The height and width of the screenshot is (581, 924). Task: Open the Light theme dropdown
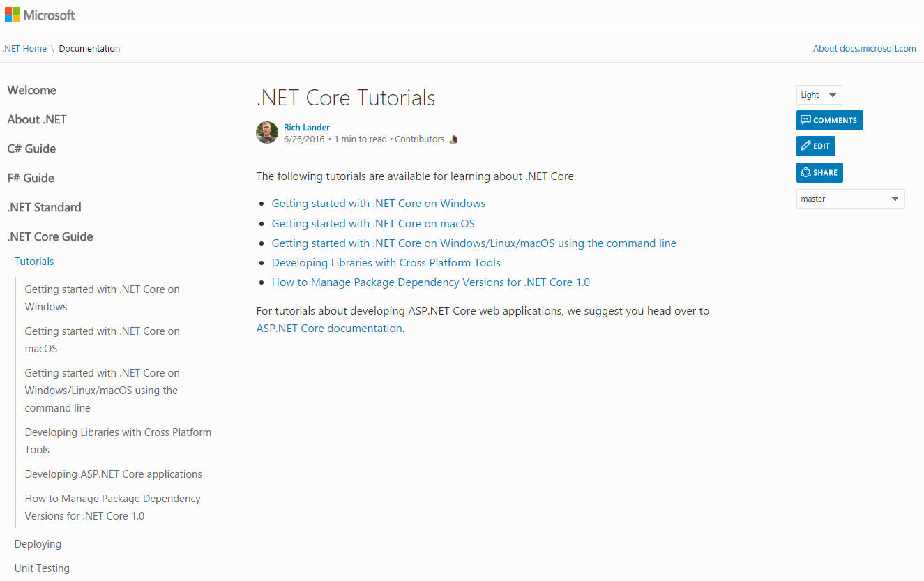pos(819,95)
